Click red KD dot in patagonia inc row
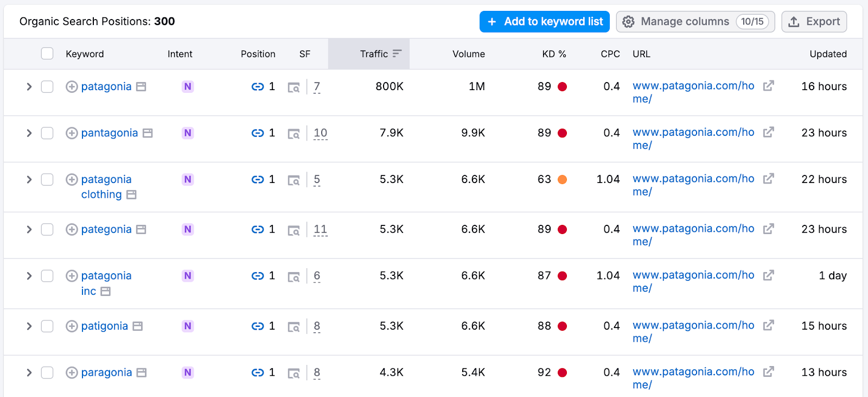Viewport: 868px width, 397px height. (563, 276)
